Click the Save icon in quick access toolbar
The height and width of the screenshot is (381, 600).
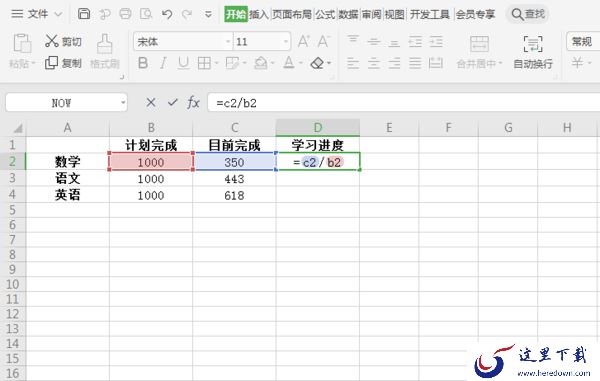tap(84, 14)
